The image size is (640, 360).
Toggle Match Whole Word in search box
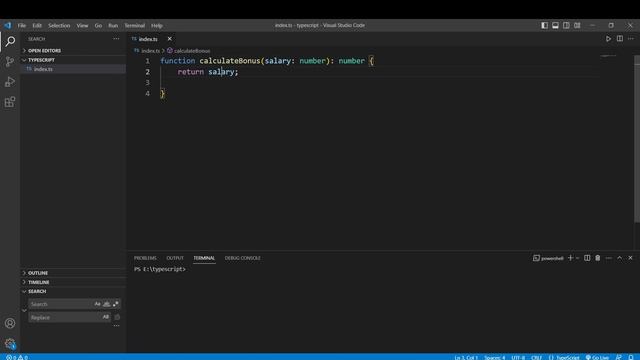click(x=107, y=304)
